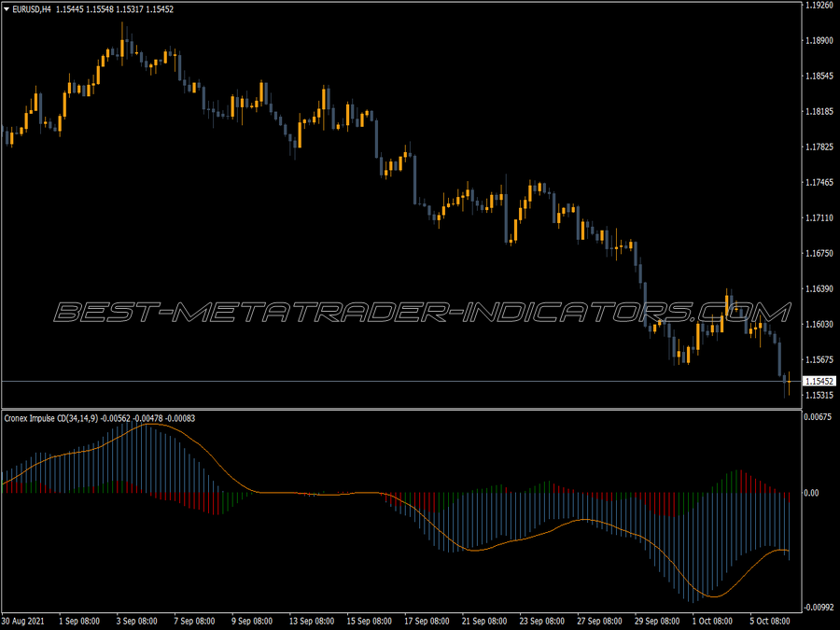Click time axis label 27 Sep 08:00
Screen dimensions: 840x630
coord(599,622)
